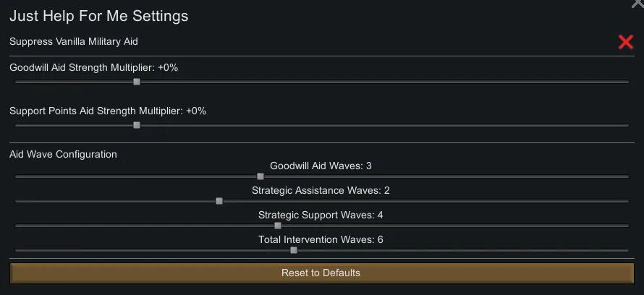The image size is (644, 295).
Task: Click the Goodwill Aid Waves slider handle
Action: coord(260,176)
